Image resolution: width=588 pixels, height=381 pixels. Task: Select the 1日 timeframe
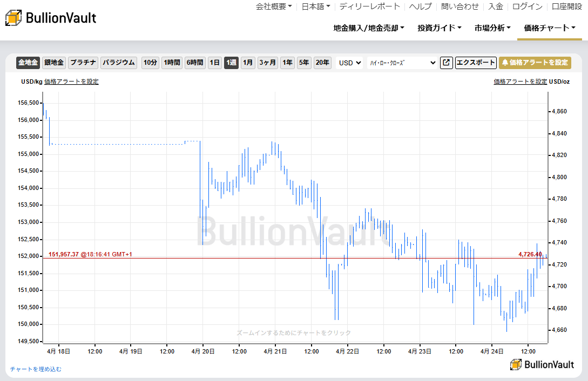coord(214,63)
